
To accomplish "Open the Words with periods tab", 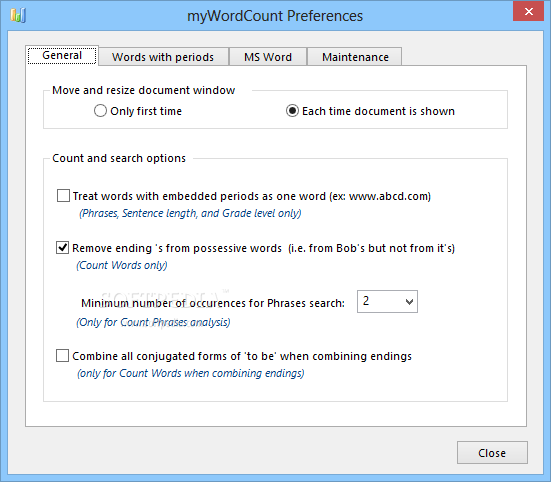I will click(163, 57).
